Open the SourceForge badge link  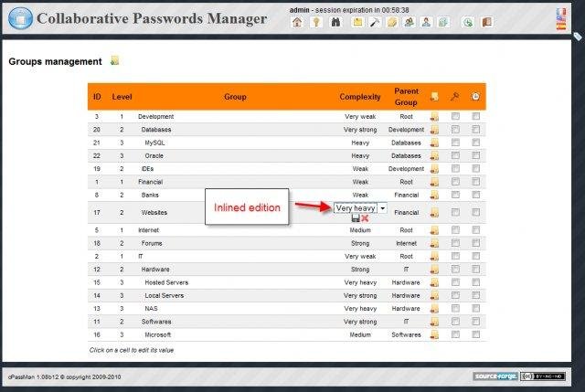(x=495, y=376)
